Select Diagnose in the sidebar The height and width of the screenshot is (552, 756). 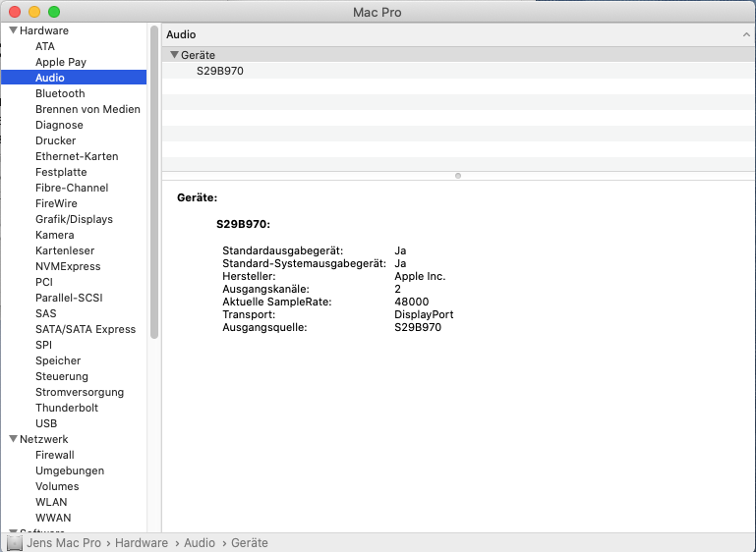(59, 125)
